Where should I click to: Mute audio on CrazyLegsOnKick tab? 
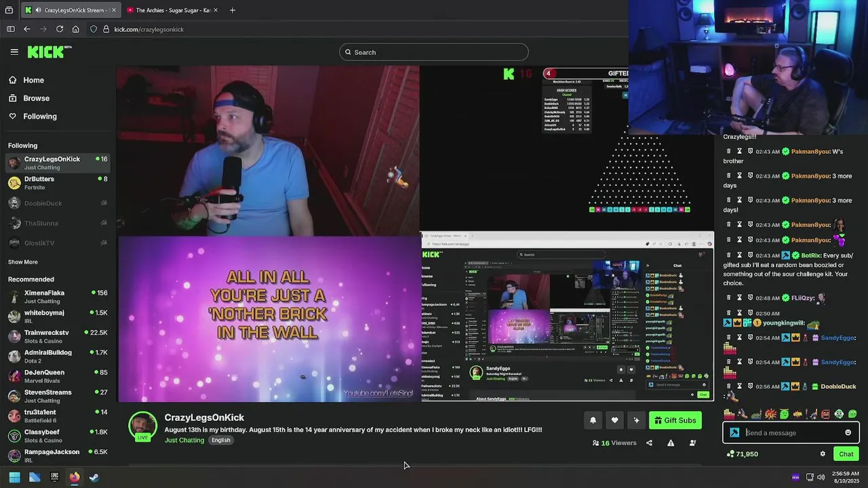tap(38, 10)
